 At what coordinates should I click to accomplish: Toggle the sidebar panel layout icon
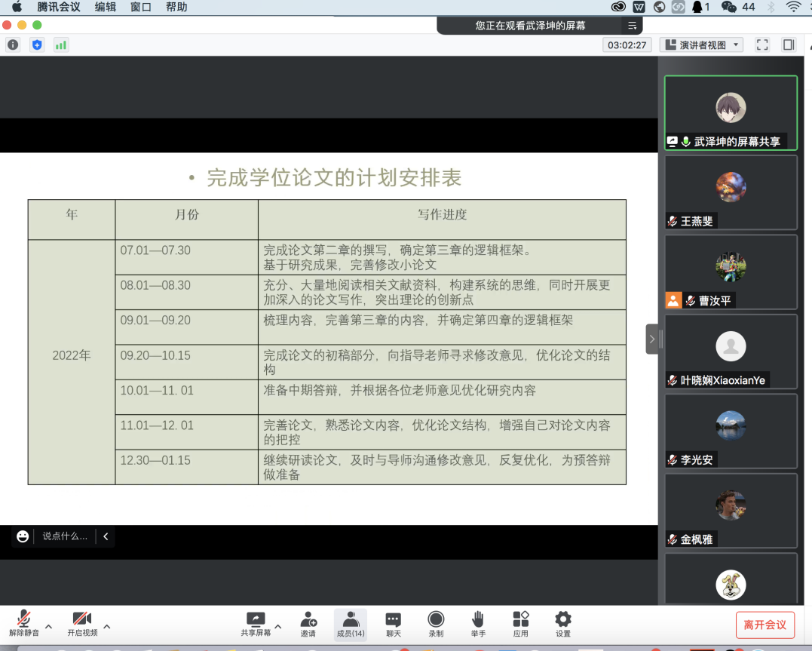tap(789, 45)
